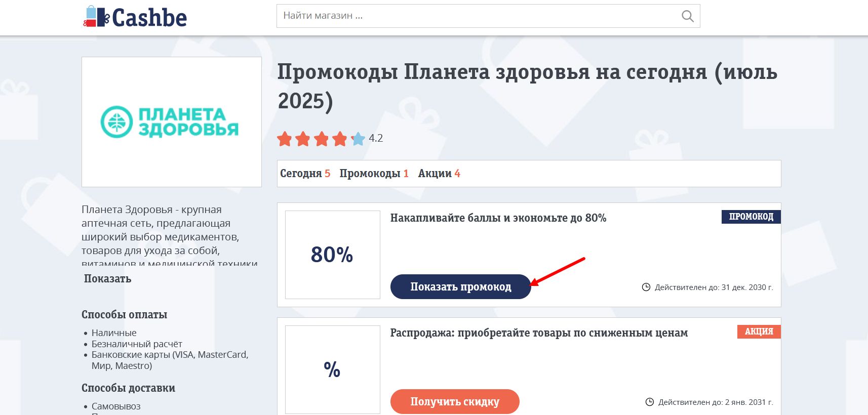
Task: Open the Планета Здоровья store logo
Action: coord(172,122)
